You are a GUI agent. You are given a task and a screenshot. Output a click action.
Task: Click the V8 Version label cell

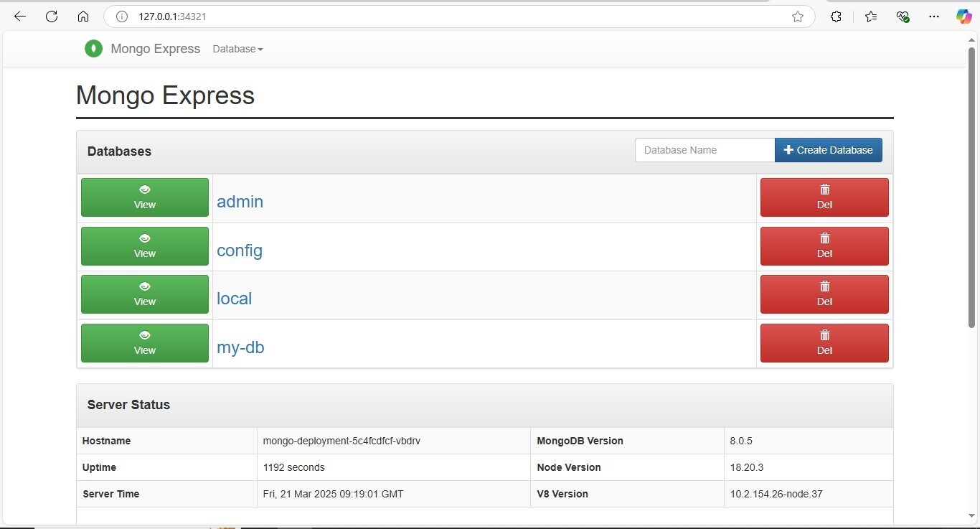pyautogui.click(x=627, y=494)
